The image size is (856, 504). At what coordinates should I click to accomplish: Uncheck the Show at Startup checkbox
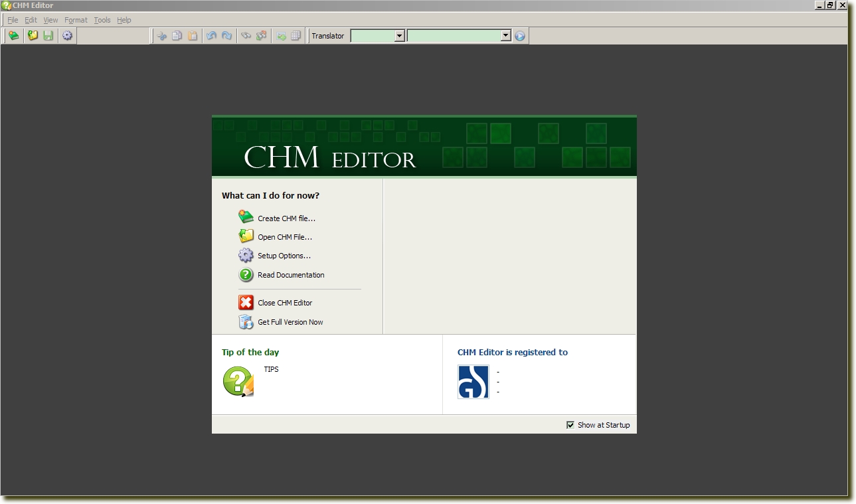[570, 425]
